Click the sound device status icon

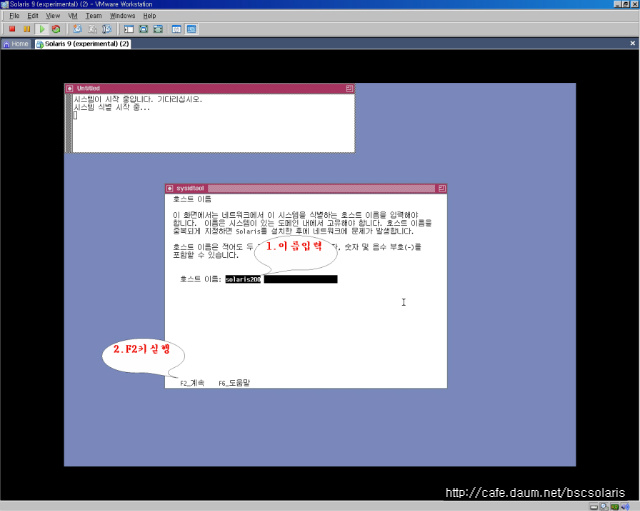click(x=624, y=507)
